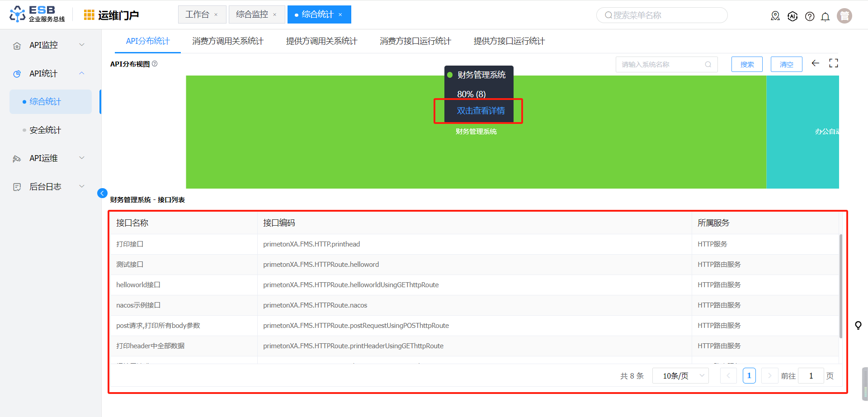Open the 10条/页 page size dropdown
Screen dimensions: 868x417
pyautogui.click(x=680, y=376)
